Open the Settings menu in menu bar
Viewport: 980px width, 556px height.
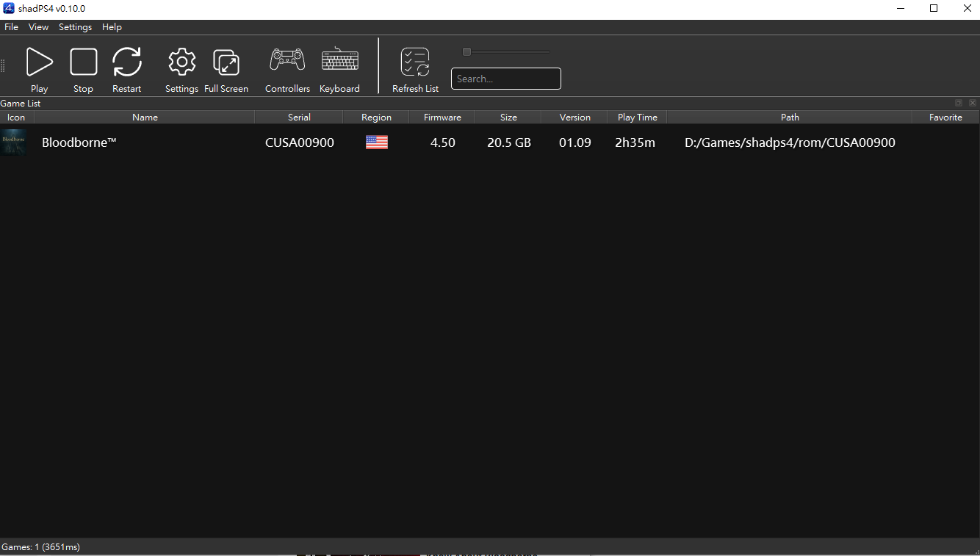(x=76, y=27)
